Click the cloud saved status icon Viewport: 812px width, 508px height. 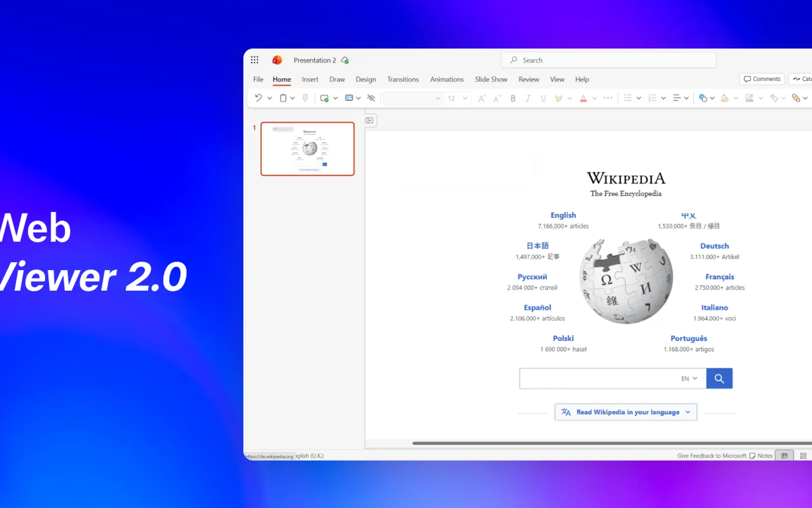pyautogui.click(x=345, y=60)
